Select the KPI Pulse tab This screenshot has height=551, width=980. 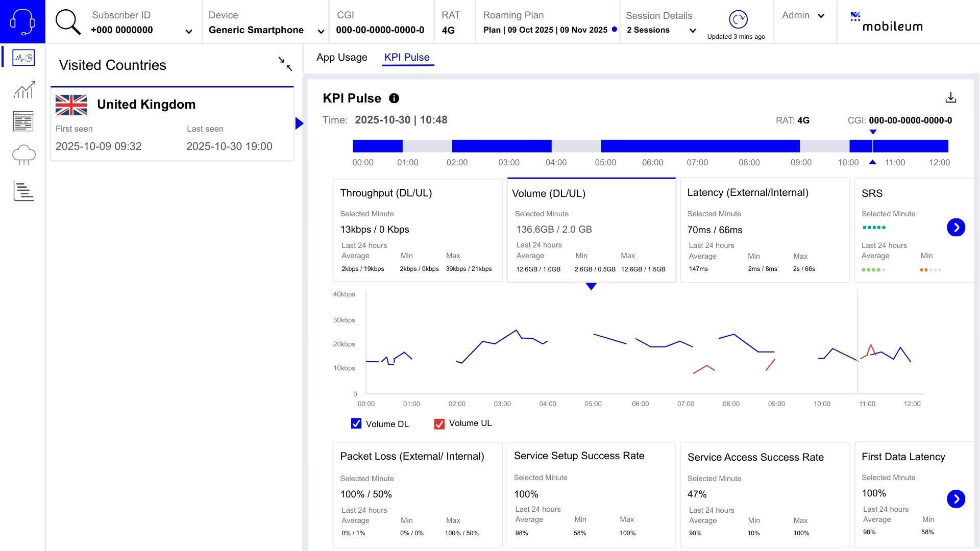[407, 57]
